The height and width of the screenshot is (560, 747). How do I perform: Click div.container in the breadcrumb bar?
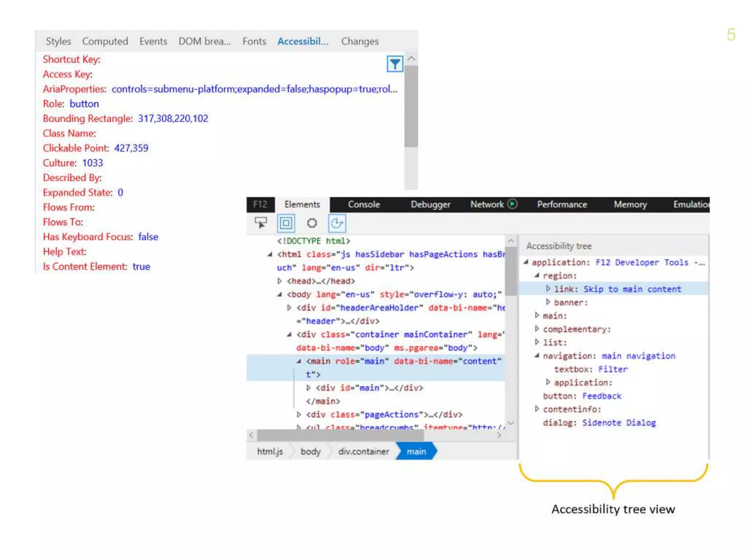[x=363, y=451]
